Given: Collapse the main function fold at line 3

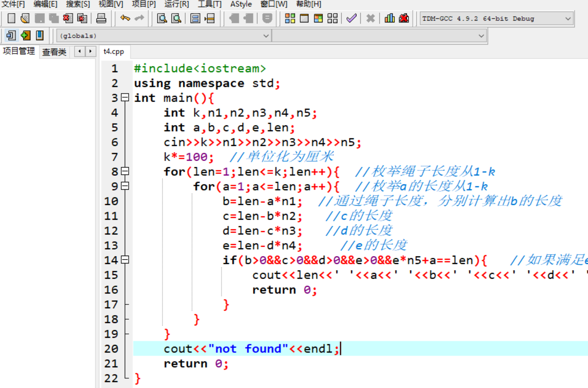Looking at the screenshot, I should [125, 98].
